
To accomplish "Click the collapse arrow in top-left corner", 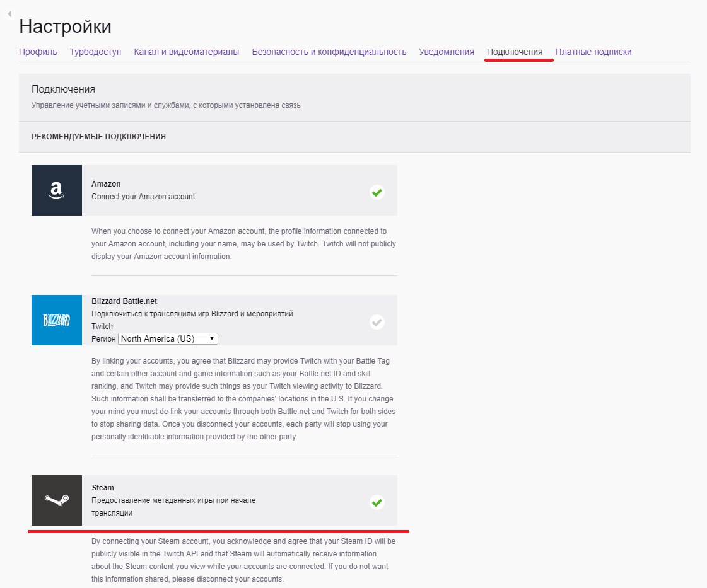I will point(9,13).
